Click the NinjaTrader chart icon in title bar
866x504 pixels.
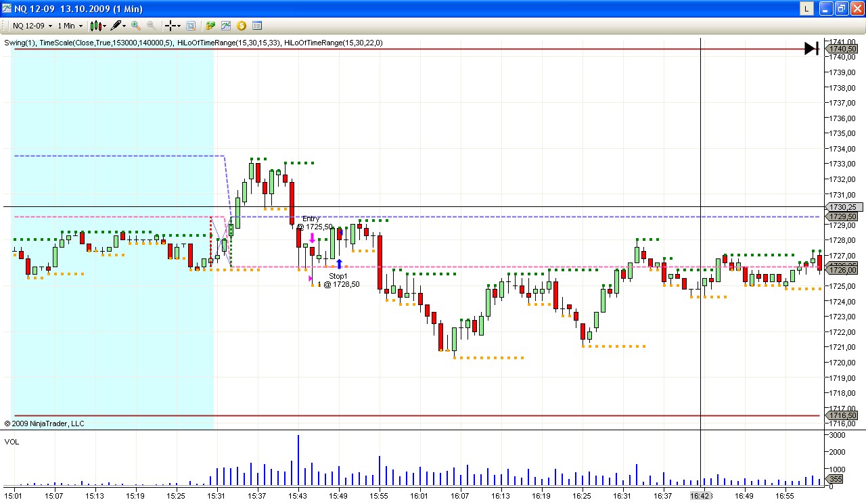click(x=7, y=8)
